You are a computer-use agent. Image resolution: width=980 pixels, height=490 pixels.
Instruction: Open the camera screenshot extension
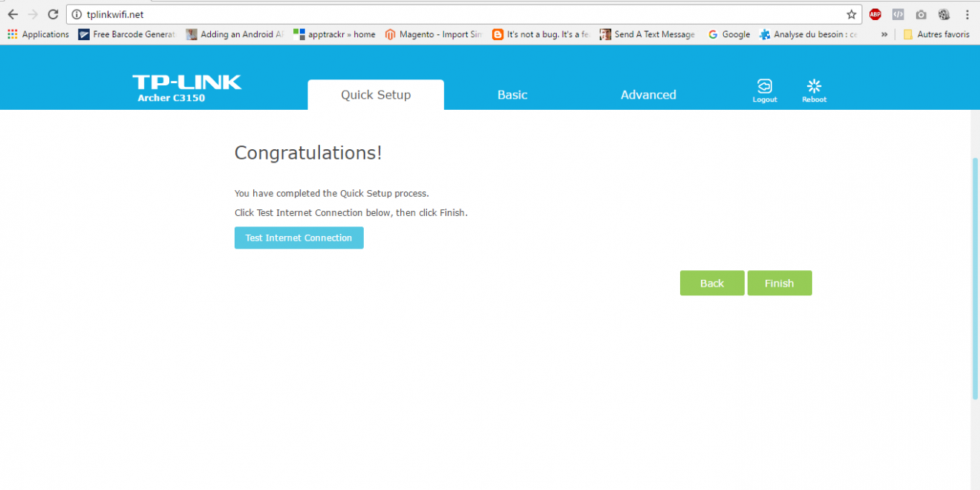pos(921,14)
